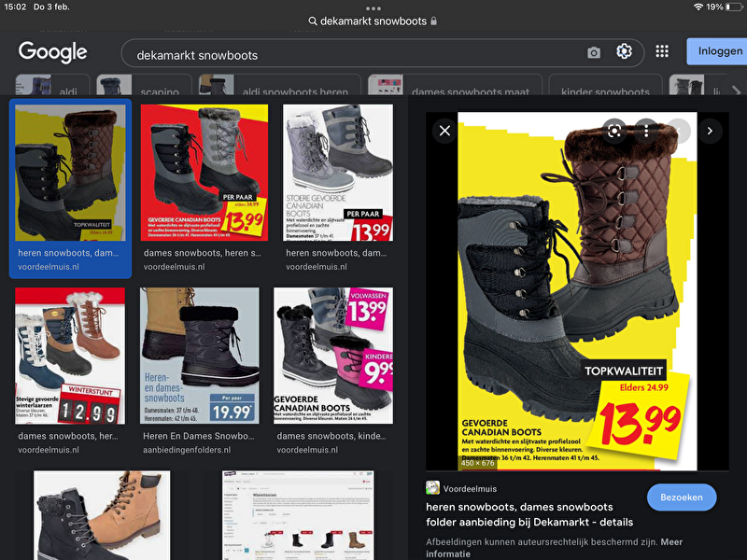Go to next image in preview

(x=710, y=131)
